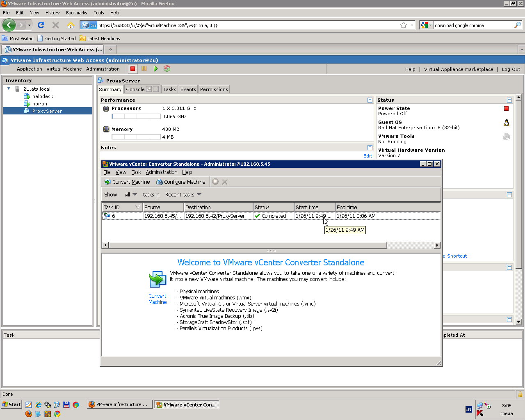
Task: Click the green Power On play icon
Action: (x=155, y=69)
